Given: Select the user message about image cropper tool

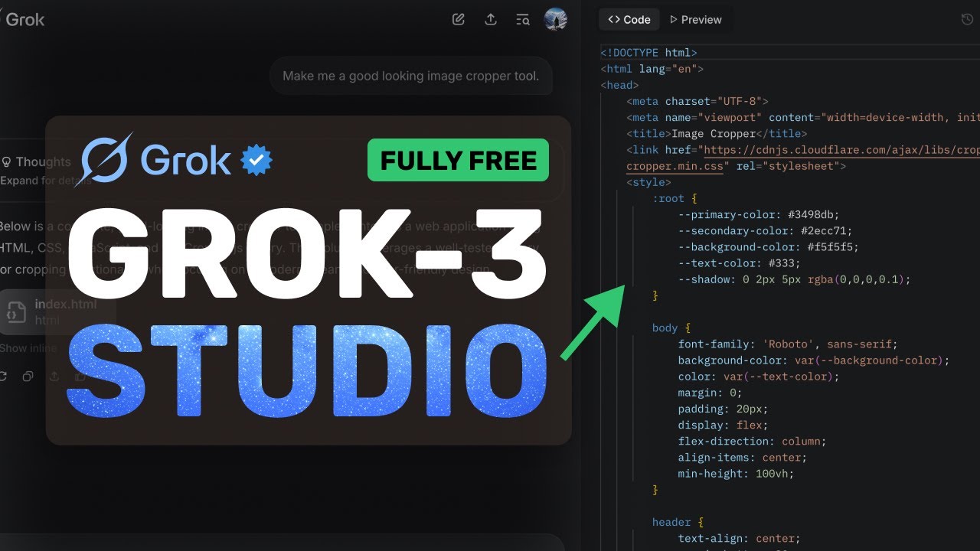Looking at the screenshot, I should click(411, 76).
